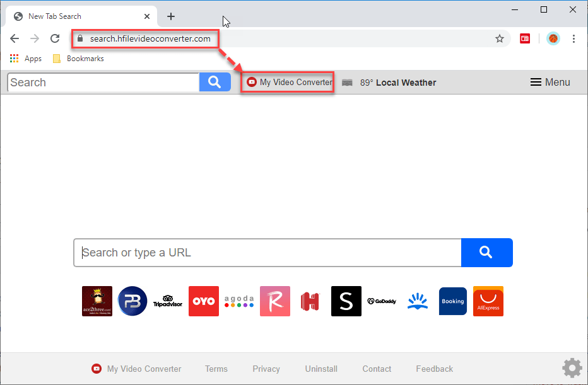The width and height of the screenshot is (588, 385).
Task: Open the Uninstall link
Action: (x=321, y=369)
